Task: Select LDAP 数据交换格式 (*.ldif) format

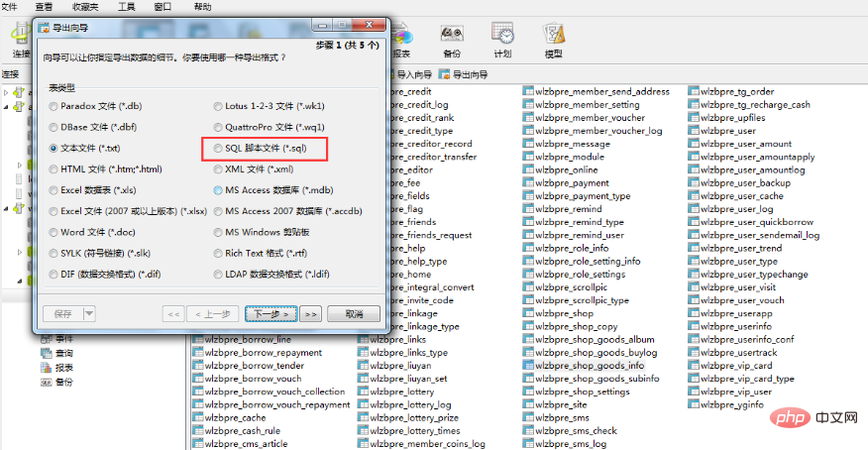Action: coord(218,275)
